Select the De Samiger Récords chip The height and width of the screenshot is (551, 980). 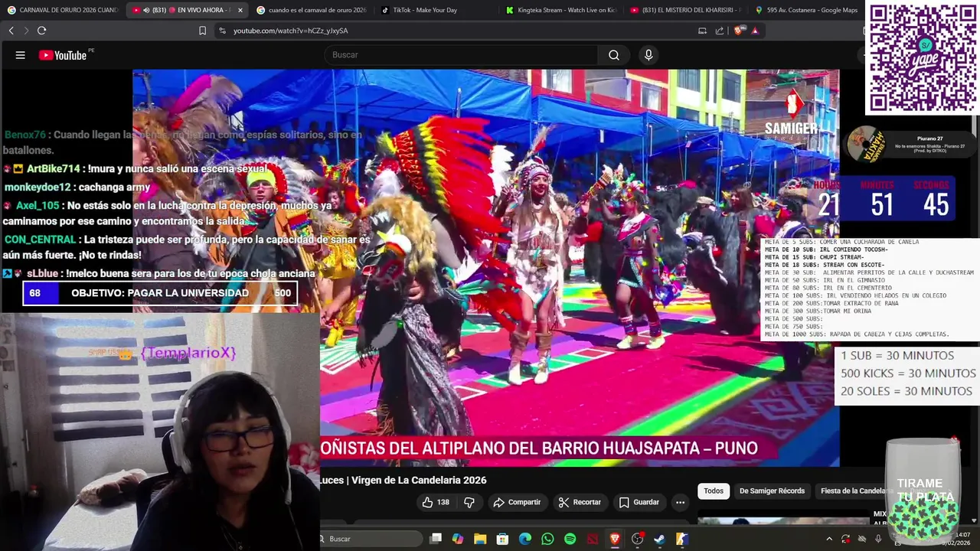click(772, 491)
